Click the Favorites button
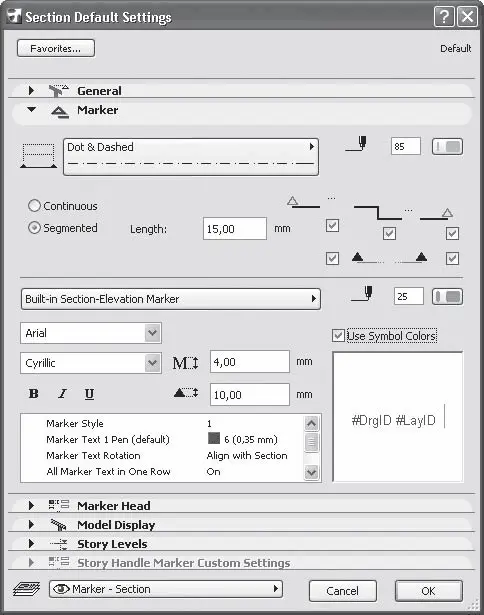 (56, 48)
